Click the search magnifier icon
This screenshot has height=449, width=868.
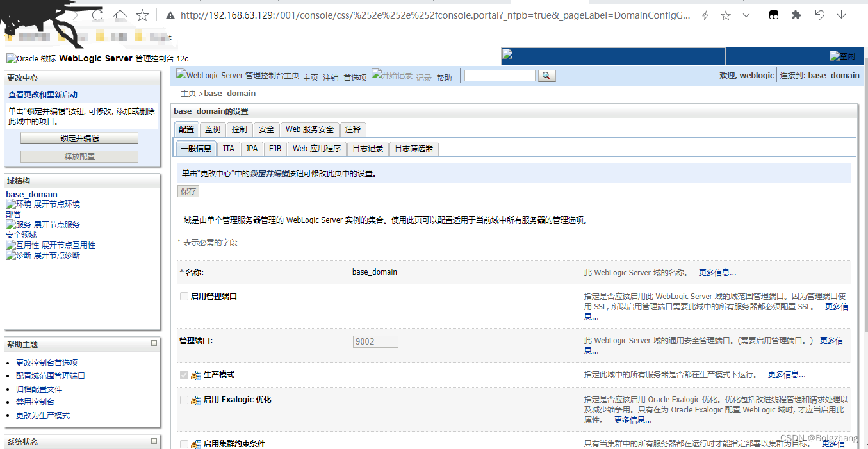coord(546,75)
